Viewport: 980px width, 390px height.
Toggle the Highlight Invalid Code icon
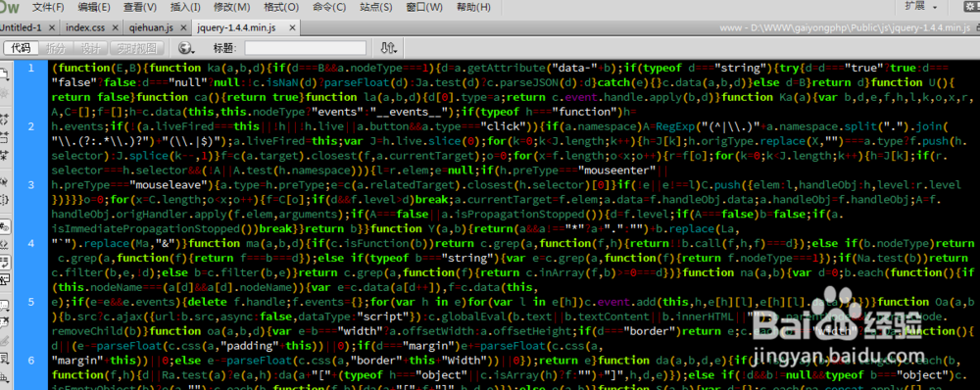(4, 244)
